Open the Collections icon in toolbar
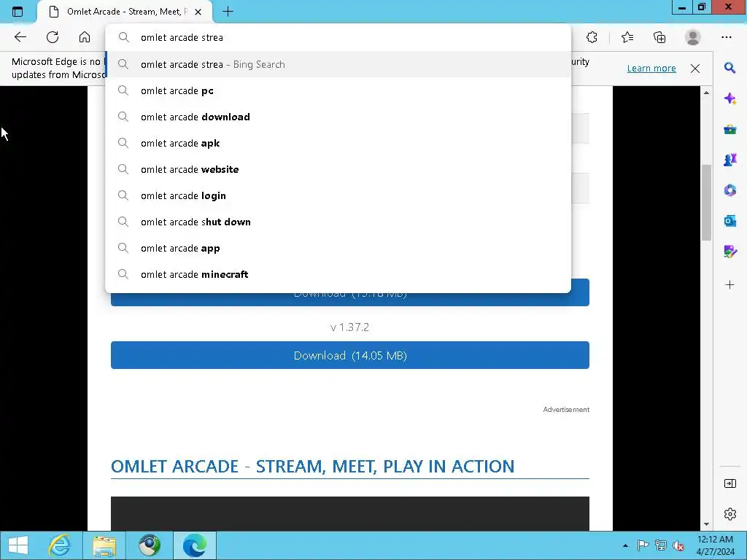 coord(659,37)
